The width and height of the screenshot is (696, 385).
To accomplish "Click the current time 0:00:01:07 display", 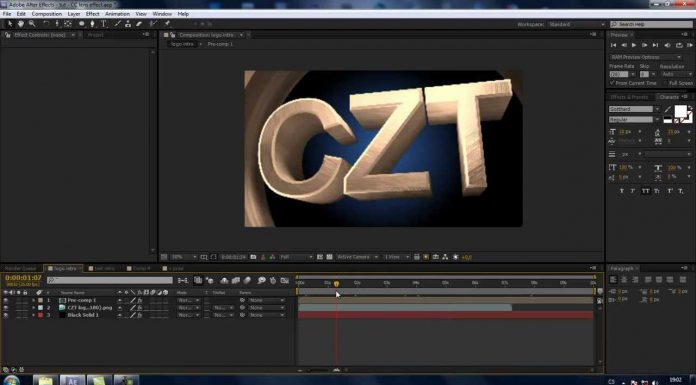I will tap(23, 278).
